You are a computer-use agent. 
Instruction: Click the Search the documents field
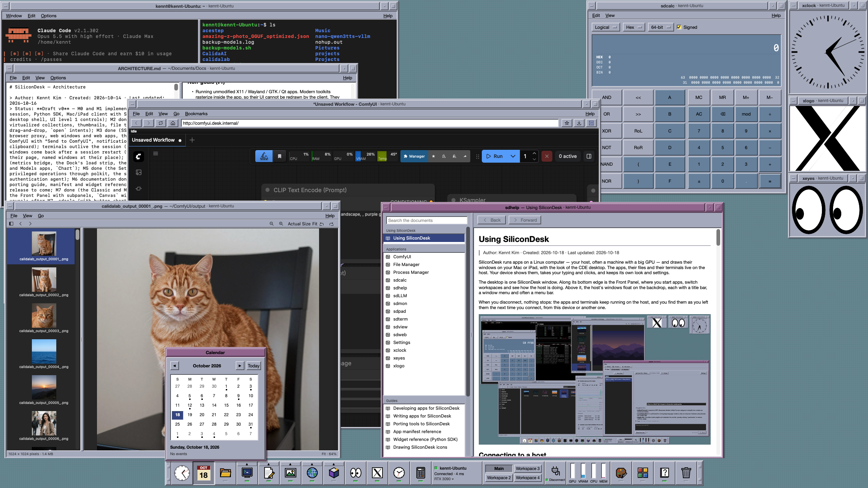click(427, 220)
